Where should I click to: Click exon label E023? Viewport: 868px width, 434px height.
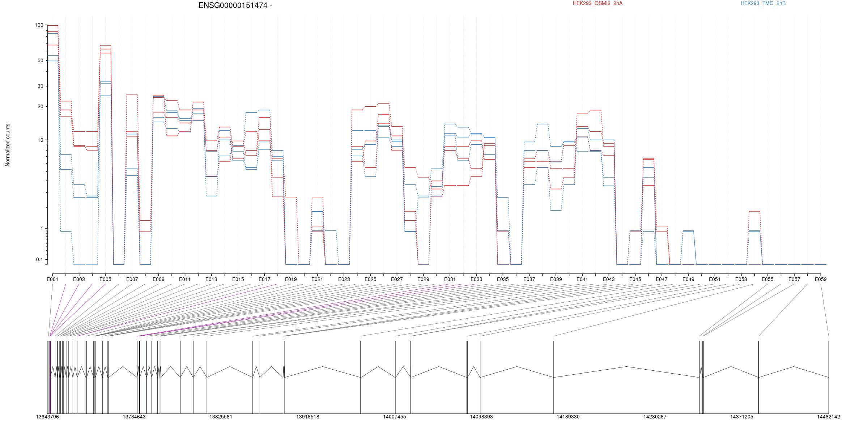(x=344, y=279)
